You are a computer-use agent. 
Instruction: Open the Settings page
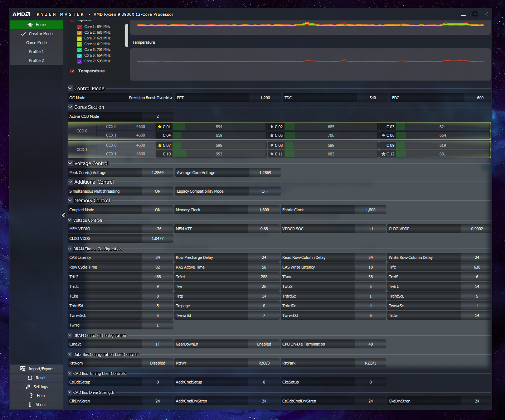click(37, 387)
